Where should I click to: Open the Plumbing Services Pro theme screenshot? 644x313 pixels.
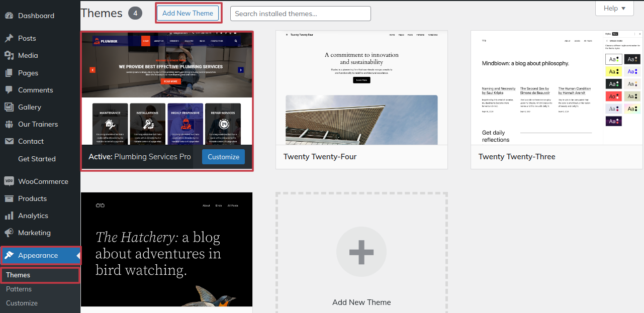[x=167, y=88]
